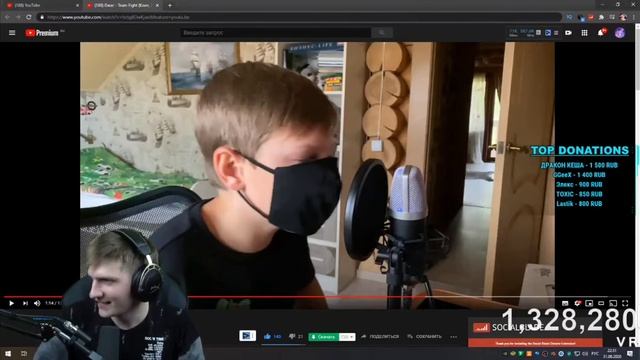Switch to miniplayer mode
This screenshot has height=360, width=640.
[589, 303]
